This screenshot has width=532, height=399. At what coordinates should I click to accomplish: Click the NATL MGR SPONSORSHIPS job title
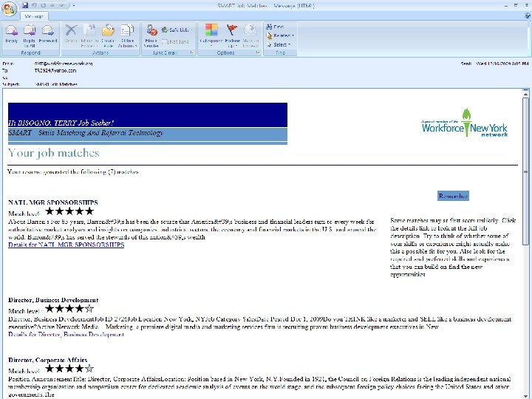pyautogui.click(x=53, y=202)
